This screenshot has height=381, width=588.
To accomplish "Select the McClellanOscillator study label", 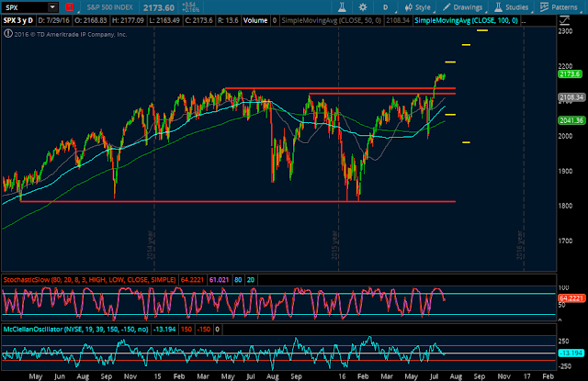I will coord(75,330).
